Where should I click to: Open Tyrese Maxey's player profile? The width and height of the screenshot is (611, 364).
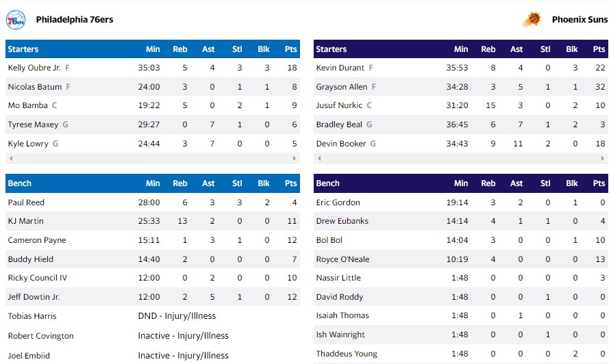point(33,125)
